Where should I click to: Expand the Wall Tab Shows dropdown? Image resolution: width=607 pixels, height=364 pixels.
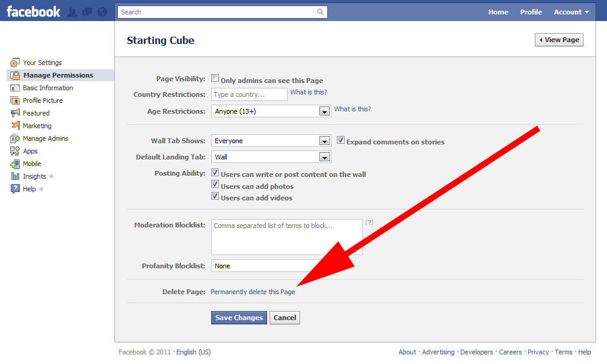[x=324, y=141]
